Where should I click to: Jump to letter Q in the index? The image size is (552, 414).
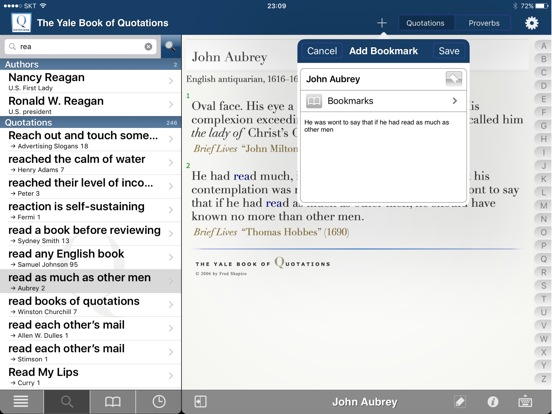tap(543, 259)
